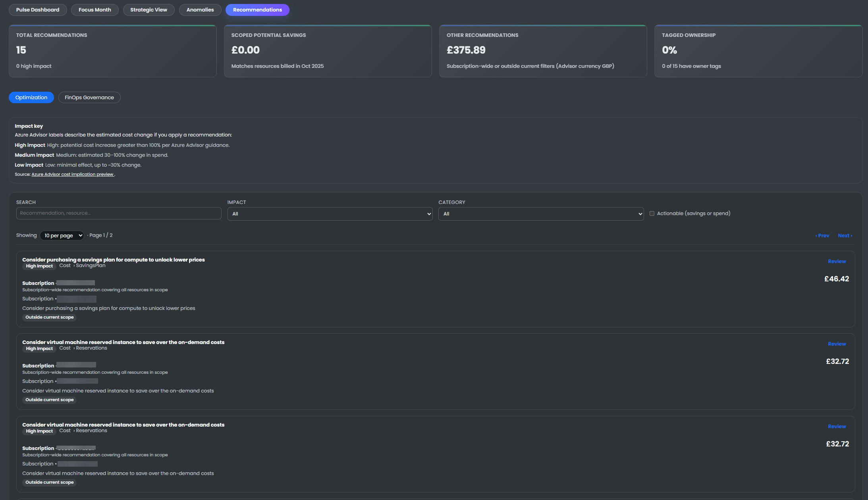Go to previous page with Prev
Image resolution: width=868 pixels, height=500 pixels.
tap(822, 236)
